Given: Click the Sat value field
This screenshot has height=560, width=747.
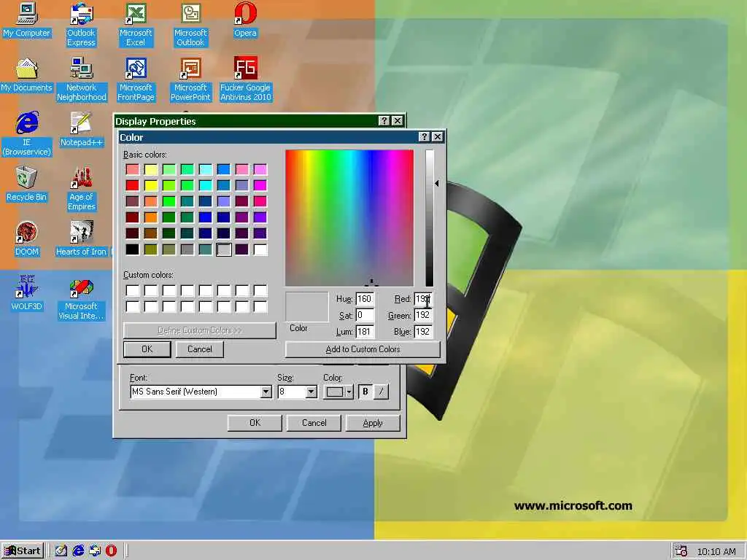Looking at the screenshot, I should click(x=365, y=315).
